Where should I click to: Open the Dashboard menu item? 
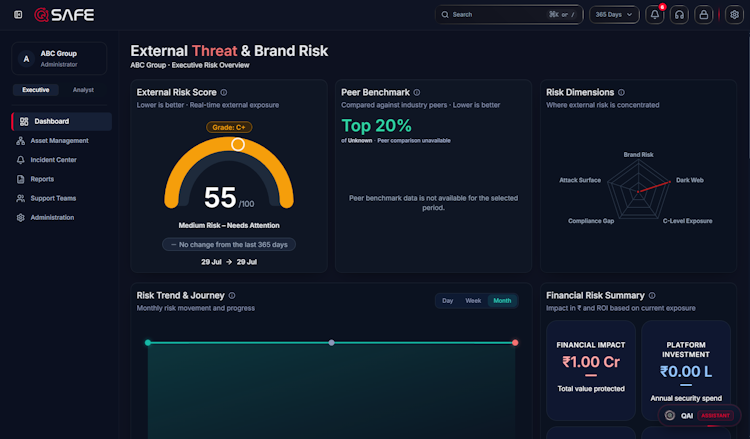[62, 121]
